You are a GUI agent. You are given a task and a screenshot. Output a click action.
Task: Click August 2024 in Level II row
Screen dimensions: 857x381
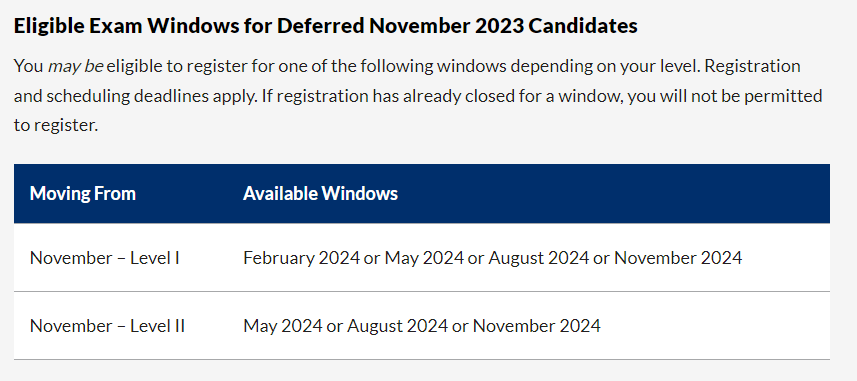pyautogui.click(x=397, y=326)
